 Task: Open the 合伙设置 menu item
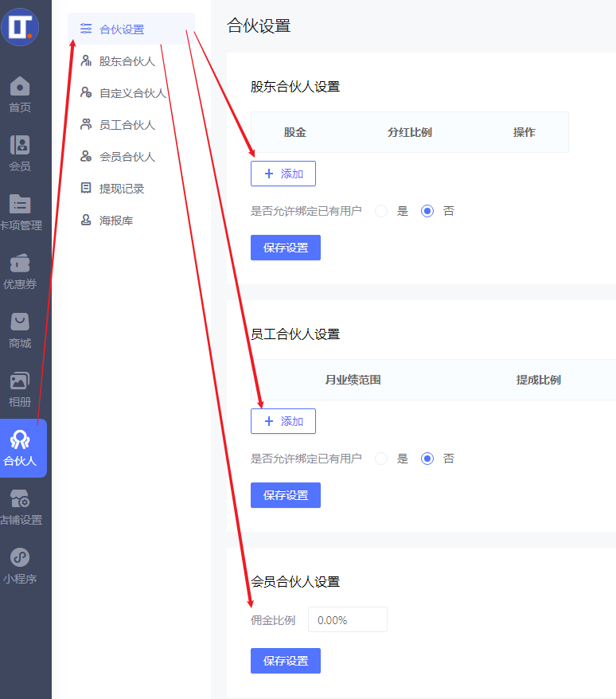tap(131, 29)
